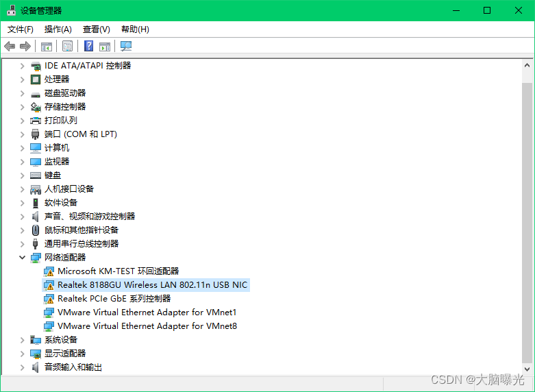Toggle the action pane toolbar icon
535x392 pixels.
click(x=105, y=46)
